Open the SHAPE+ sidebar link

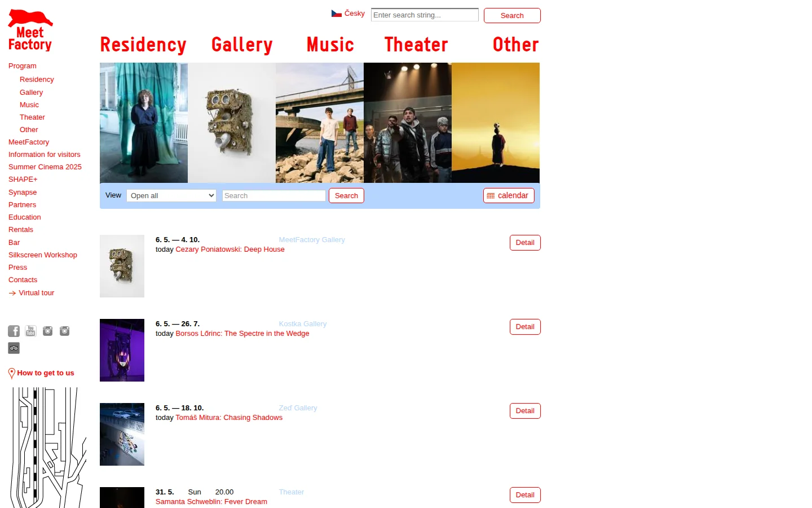click(23, 179)
